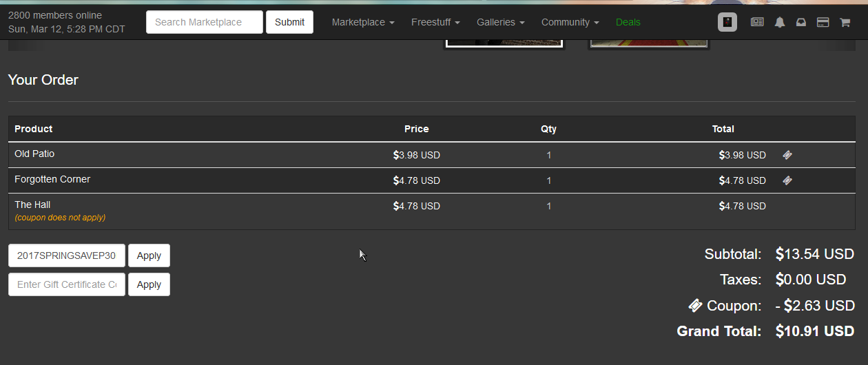Open the Community dropdown menu
The image size is (868, 365).
pyautogui.click(x=570, y=22)
